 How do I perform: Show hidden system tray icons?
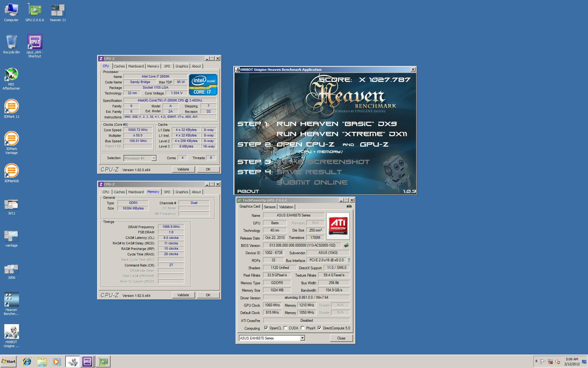pyautogui.click(x=536, y=361)
